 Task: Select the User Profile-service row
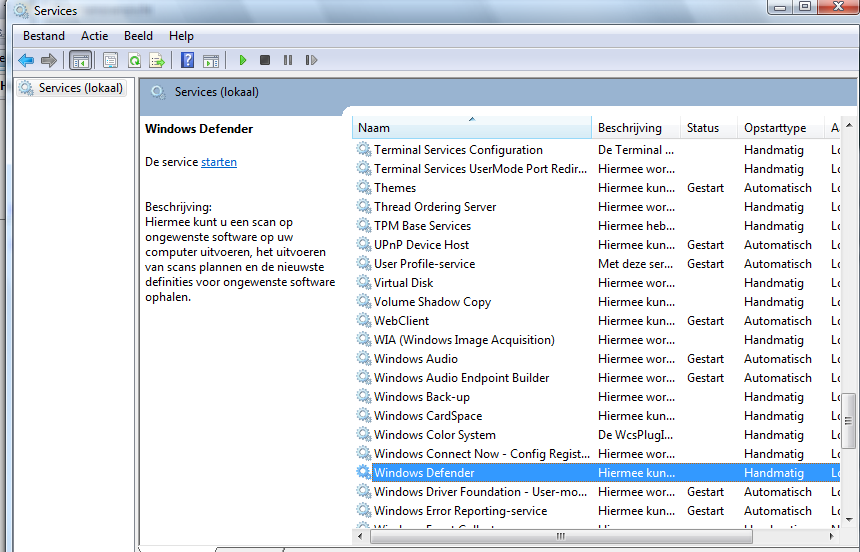pyautogui.click(x=596, y=264)
